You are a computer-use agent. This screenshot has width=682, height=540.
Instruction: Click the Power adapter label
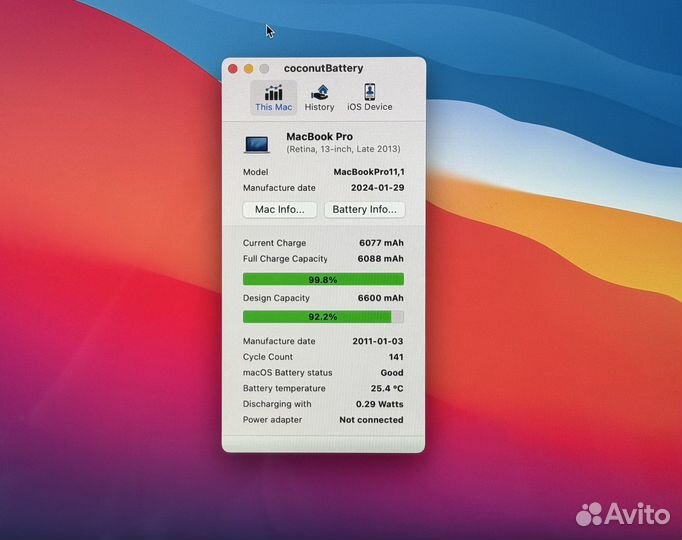(272, 420)
